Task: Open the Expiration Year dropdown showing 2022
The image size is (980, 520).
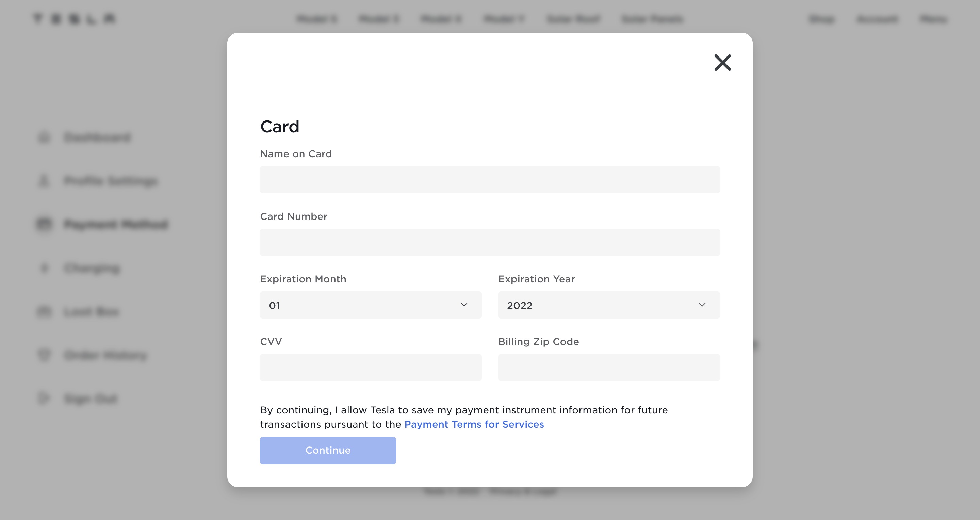Action: click(x=609, y=305)
